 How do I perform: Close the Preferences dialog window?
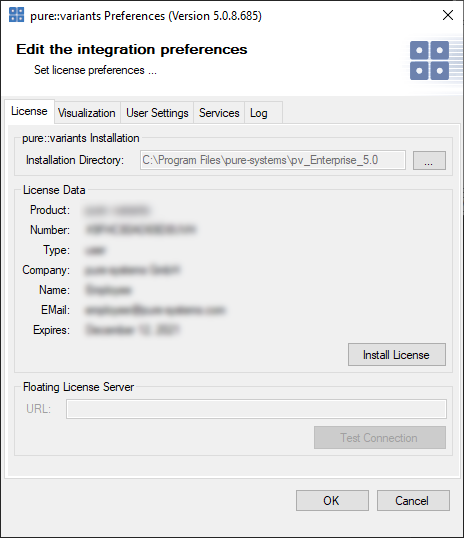[x=448, y=15]
